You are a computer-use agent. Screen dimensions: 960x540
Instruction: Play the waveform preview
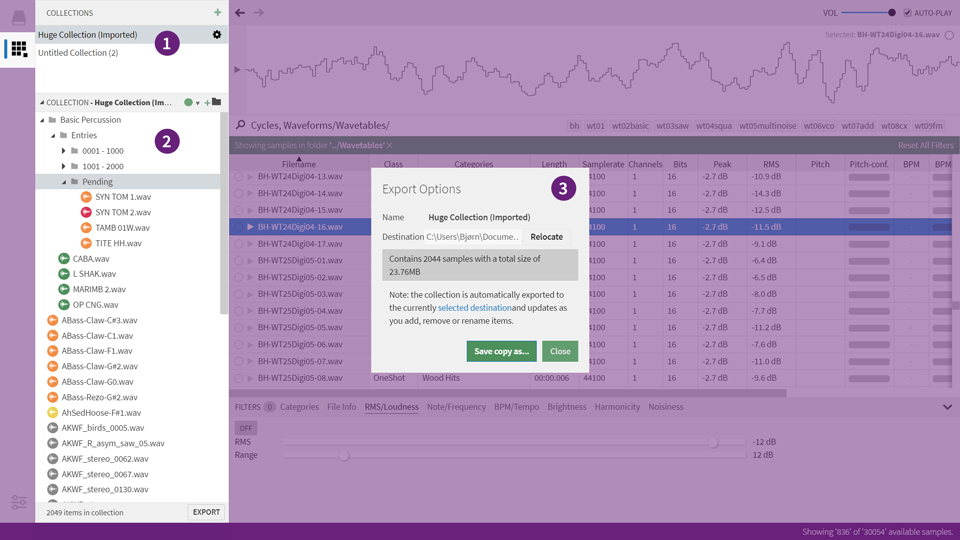point(238,70)
